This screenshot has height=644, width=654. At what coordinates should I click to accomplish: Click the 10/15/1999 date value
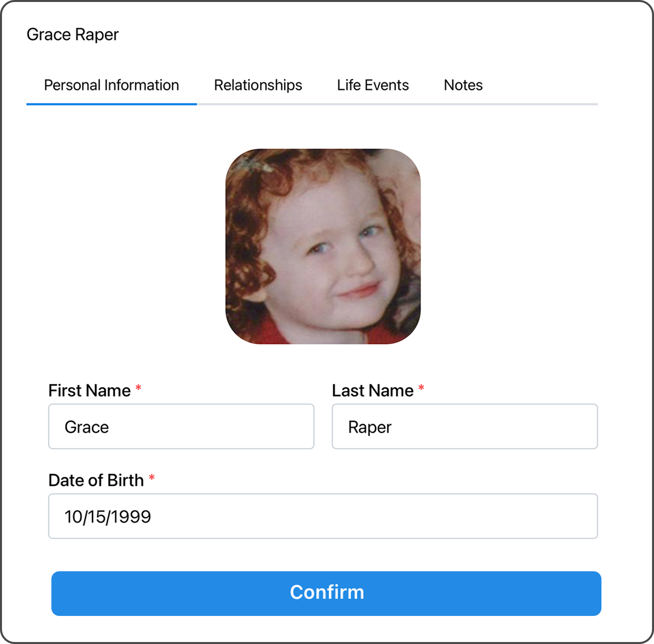(x=107, y=517)
